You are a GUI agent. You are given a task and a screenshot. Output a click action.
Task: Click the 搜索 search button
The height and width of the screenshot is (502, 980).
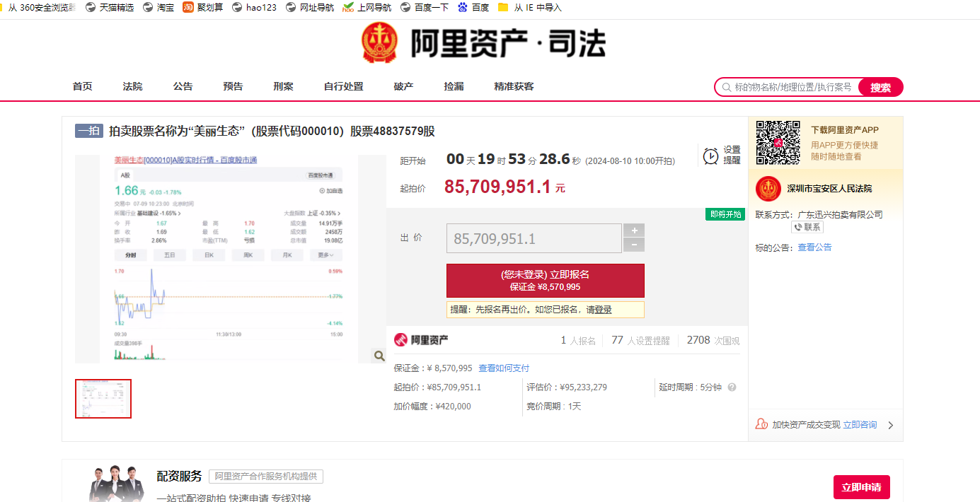click(880, 87)
